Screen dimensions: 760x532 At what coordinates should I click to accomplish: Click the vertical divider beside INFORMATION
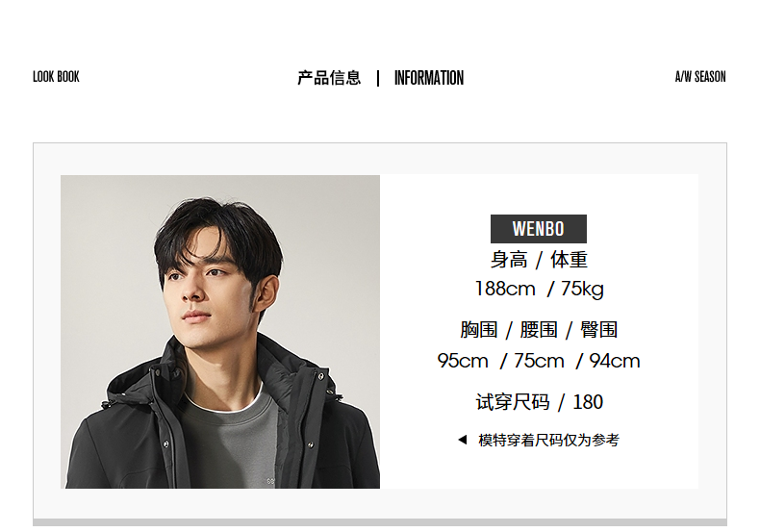click(x=378, y=78)
